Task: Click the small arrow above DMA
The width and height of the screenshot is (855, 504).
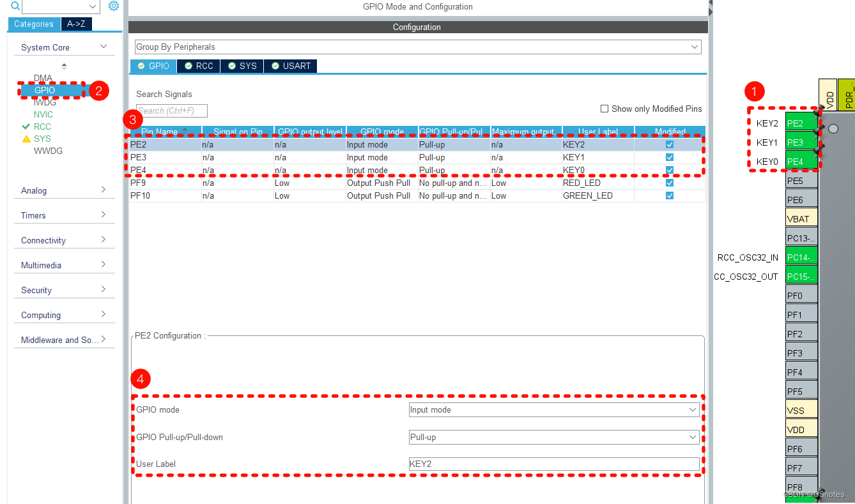Action: click(x=64, y=66)
